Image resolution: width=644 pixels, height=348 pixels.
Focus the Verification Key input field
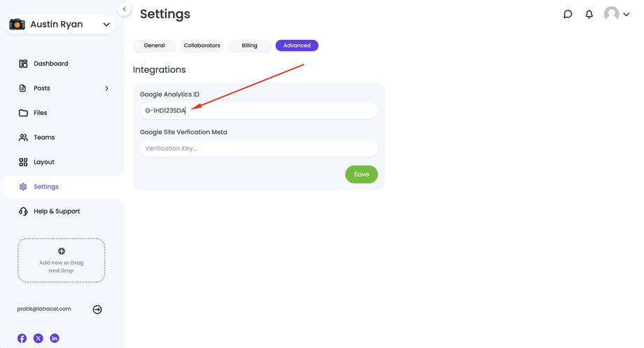click(259, 148)
